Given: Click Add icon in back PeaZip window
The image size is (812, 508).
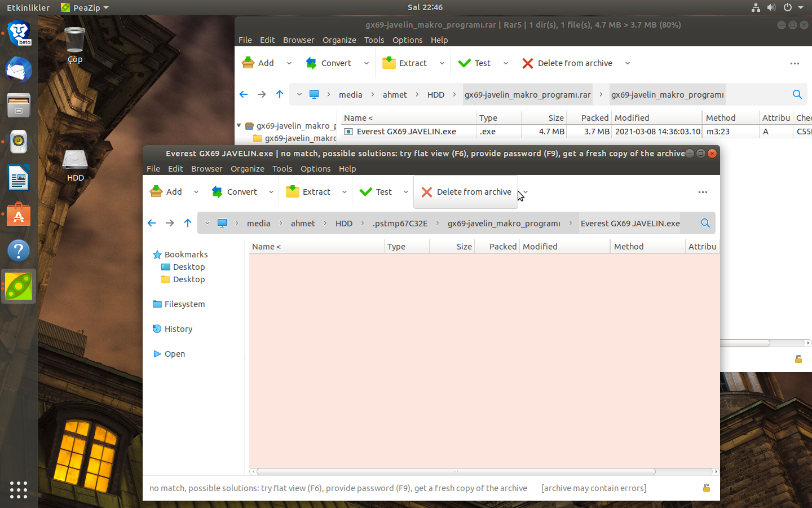Looking at the screenshot, I should pos(248,63).
